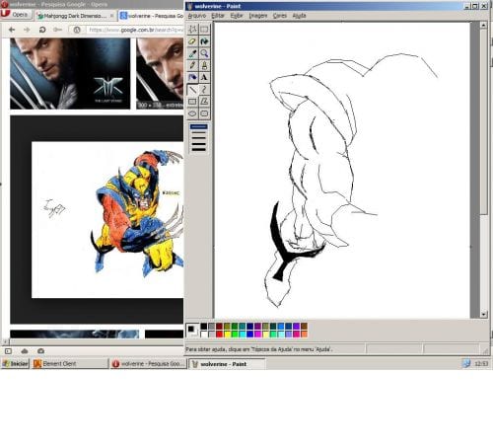The width and height of the screenshot is (493, 448).
Task: Choose the thickest line width option
Action: pyautogui.click(x=199, y=149)
